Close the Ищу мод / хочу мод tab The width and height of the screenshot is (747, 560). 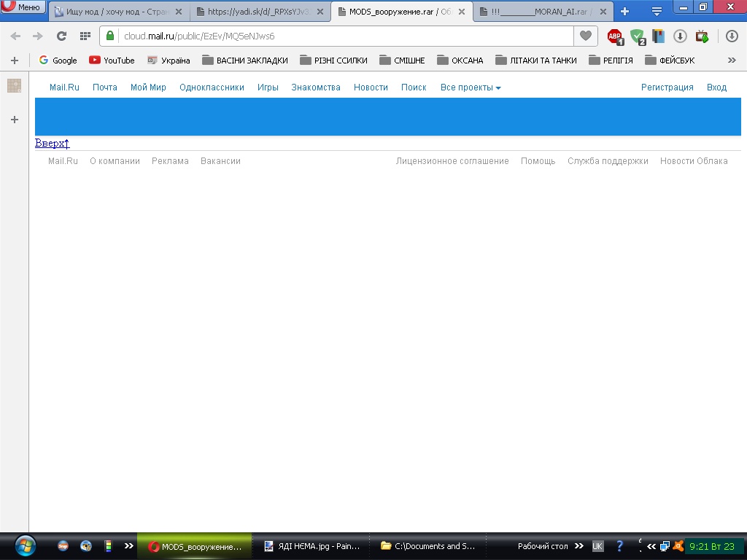point(179,12)
